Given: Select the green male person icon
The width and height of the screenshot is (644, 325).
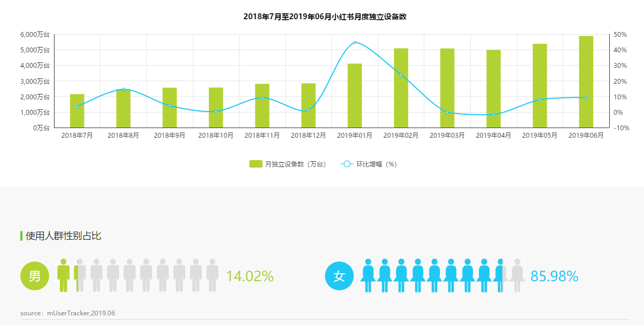Looking at the screenshot, I should point(64,276).
